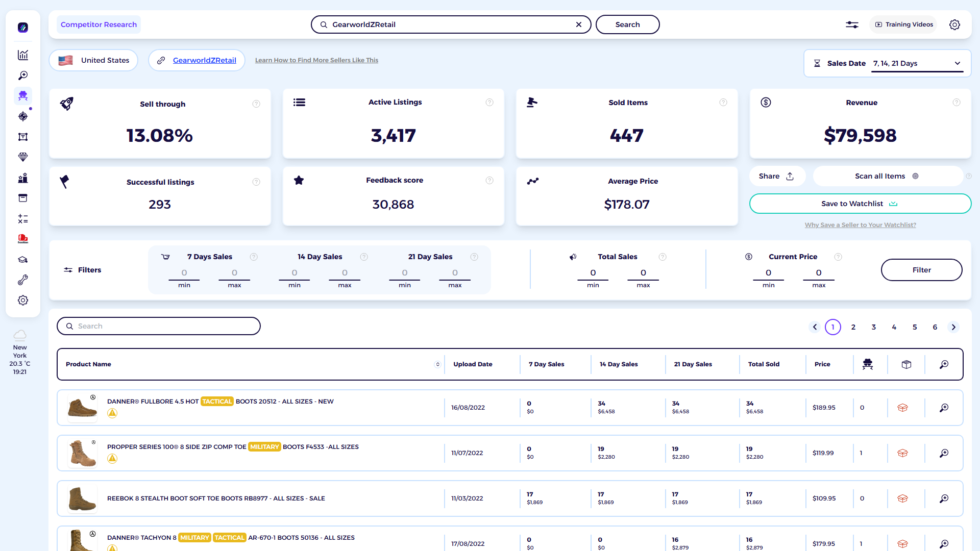Open the sidebar settings gear icon
The image size is (980, 551).
[23, 300]
